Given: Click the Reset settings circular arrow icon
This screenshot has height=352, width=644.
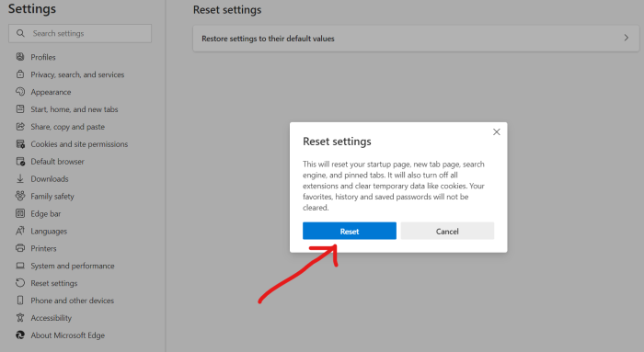Looking at the screenshot, I should (x=19, y=283).
